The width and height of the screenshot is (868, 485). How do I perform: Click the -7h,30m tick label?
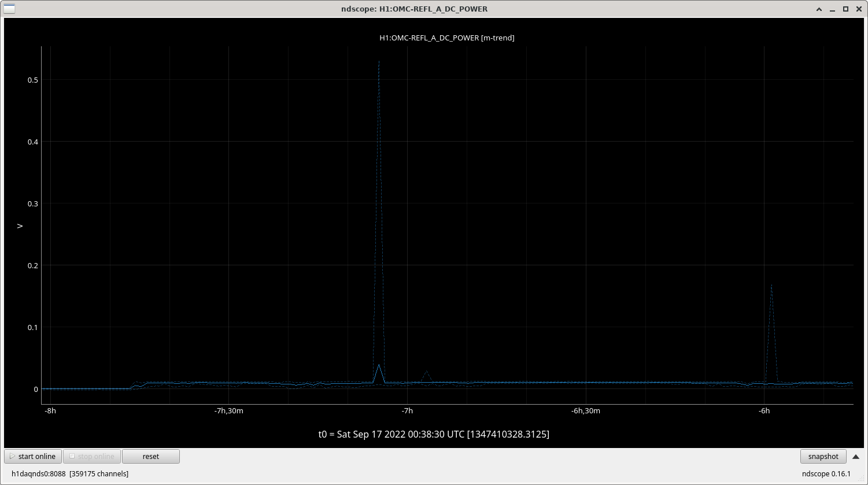pos(228,411)
